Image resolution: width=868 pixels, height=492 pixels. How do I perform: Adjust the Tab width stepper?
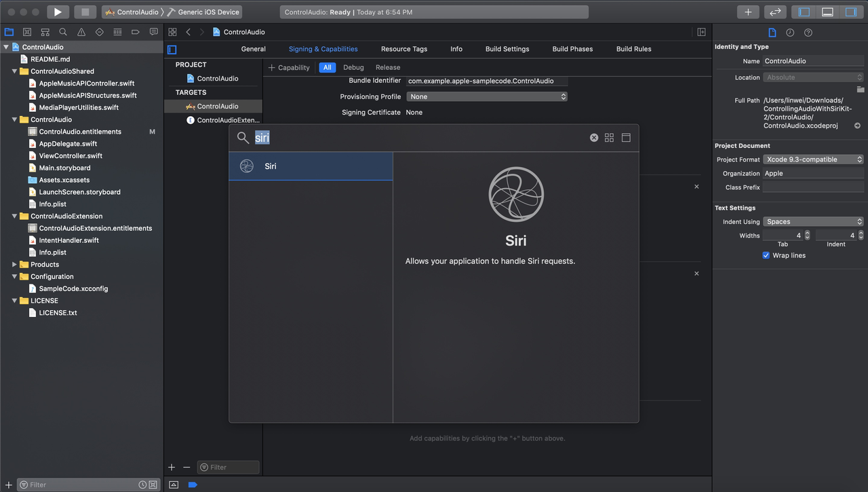tap(807, 235)
